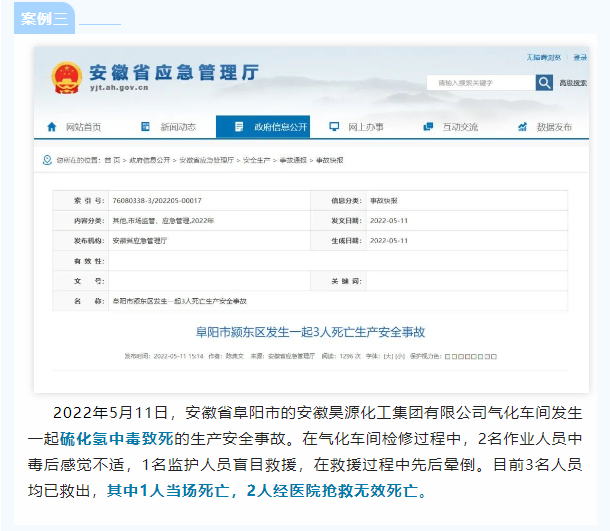Click the home icon beside 网站首页
The image size is (610, 531).
coord(52,127)
